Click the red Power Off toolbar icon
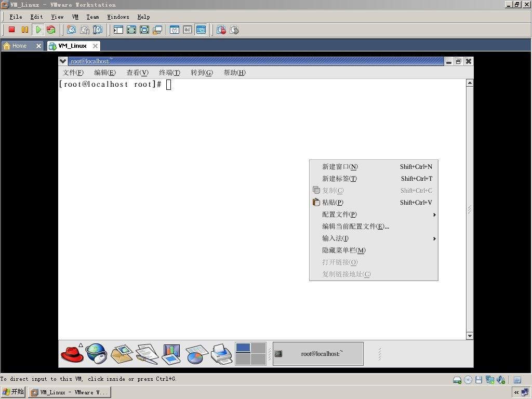The width and height of the screenshot is (532, 399). (x=11, y=30)
